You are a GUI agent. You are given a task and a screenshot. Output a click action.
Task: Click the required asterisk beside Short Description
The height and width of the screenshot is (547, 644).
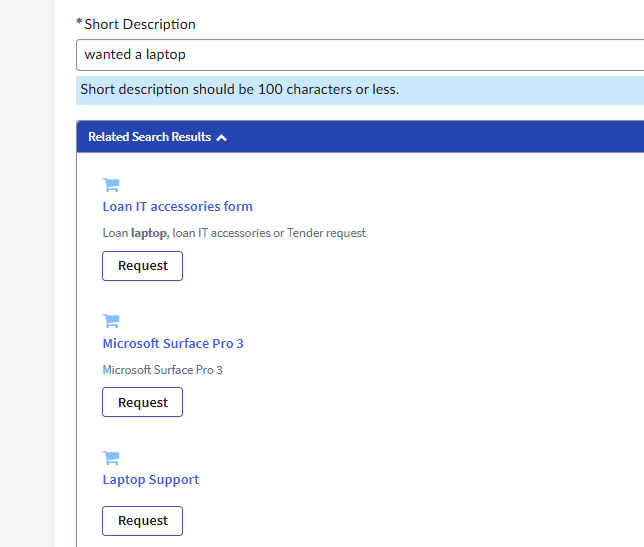[x=79, y=22]
